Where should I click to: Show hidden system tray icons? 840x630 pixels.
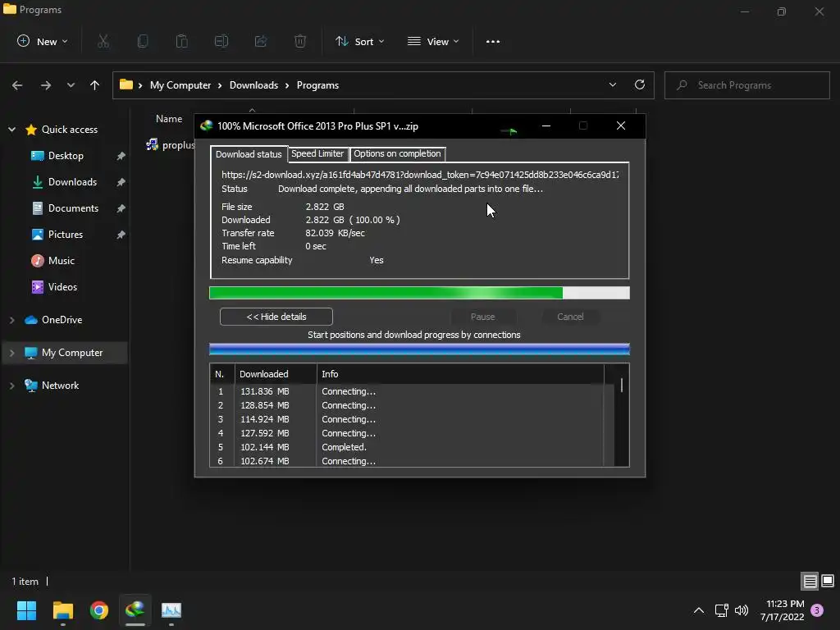[x=699, y=610]
